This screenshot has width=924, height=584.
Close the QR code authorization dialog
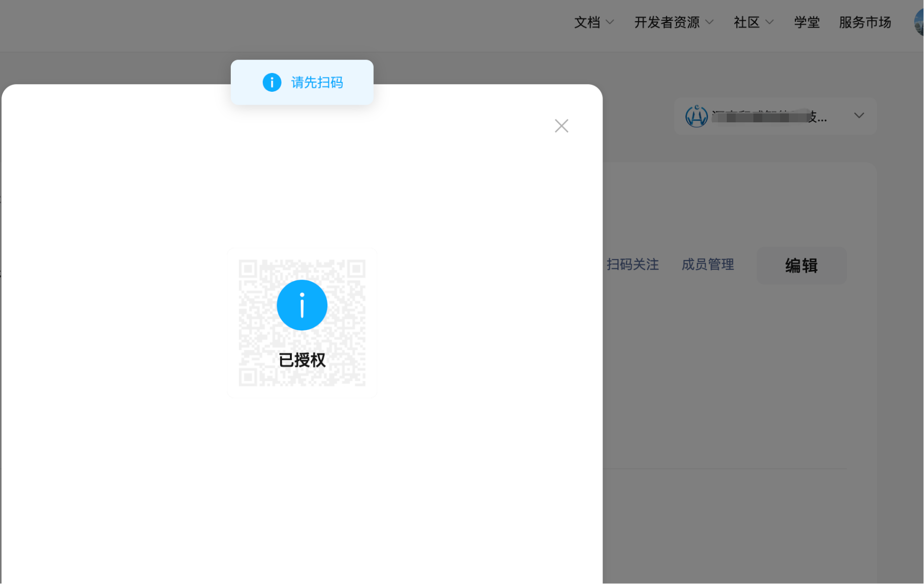click(562, 126)
